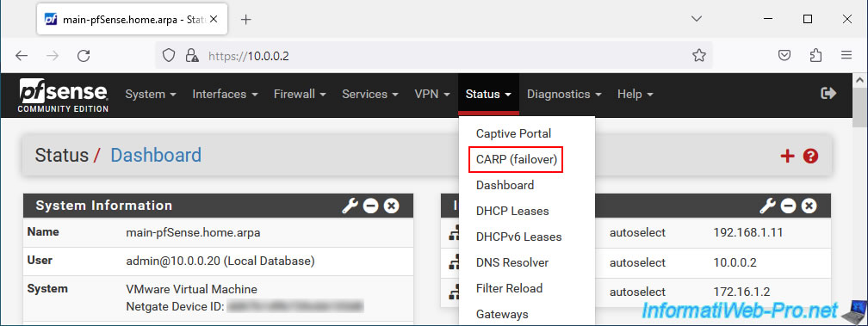Expand the VPN menu
868x326 pixels.
[x=432, y=95]
